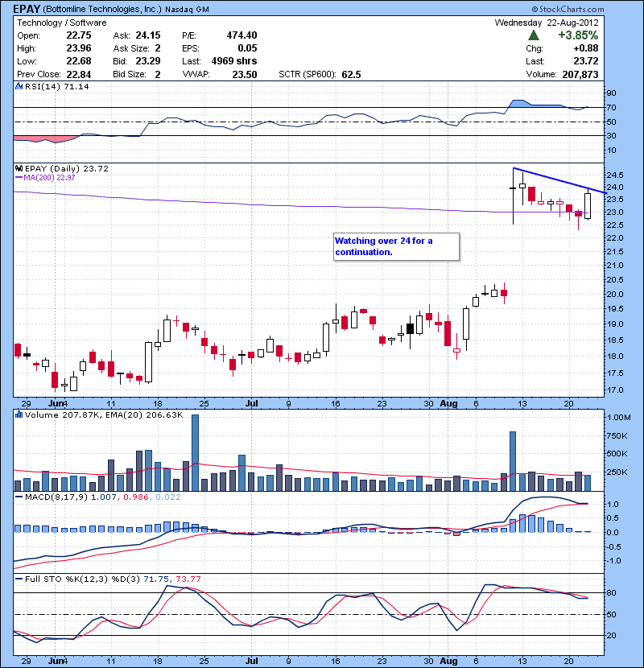Click the Nasdaq GM exchange label
Screen dimensions: 644x668
pyautogui.click(x=187, y=10)
